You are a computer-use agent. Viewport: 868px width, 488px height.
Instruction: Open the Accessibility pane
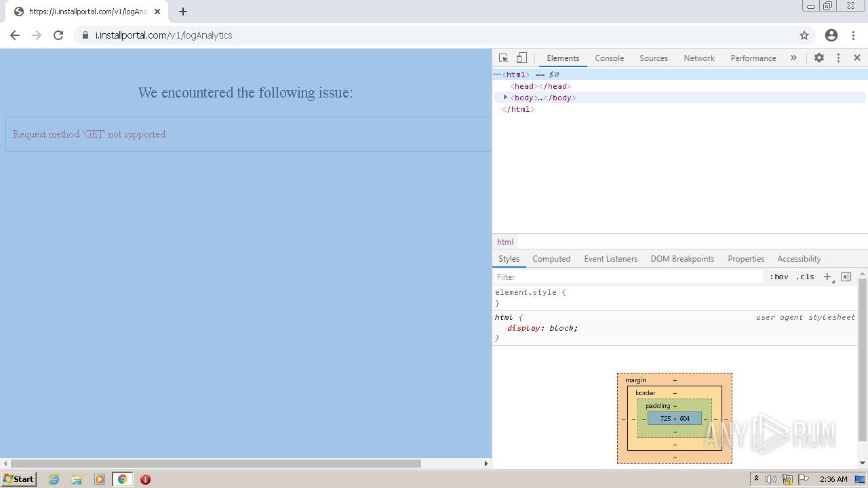click(x=799, y=259)
